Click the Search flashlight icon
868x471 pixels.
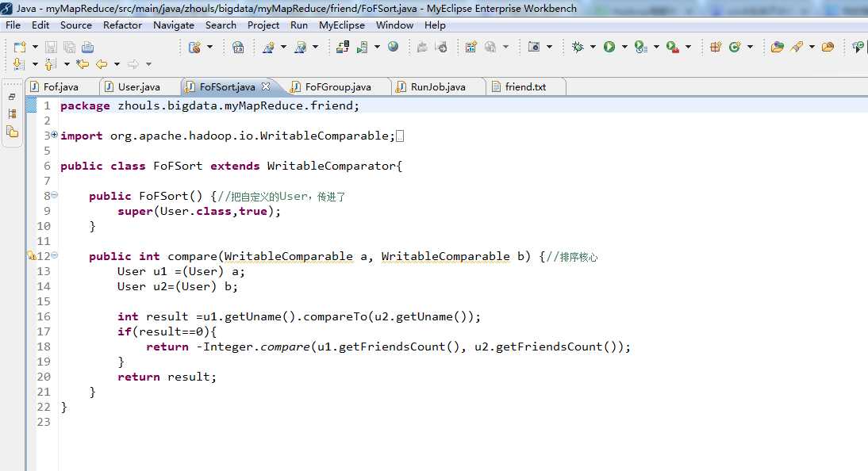point(797,47)
